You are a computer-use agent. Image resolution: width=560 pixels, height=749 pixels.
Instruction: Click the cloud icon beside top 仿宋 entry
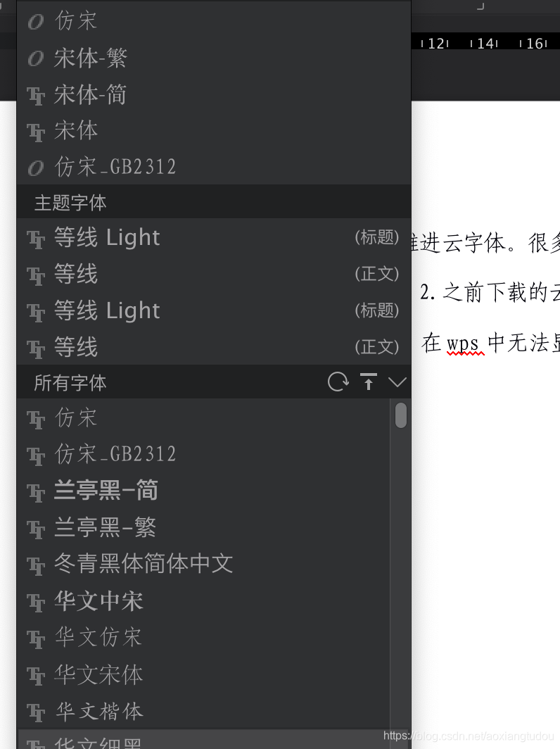click(x=36, y=22)
